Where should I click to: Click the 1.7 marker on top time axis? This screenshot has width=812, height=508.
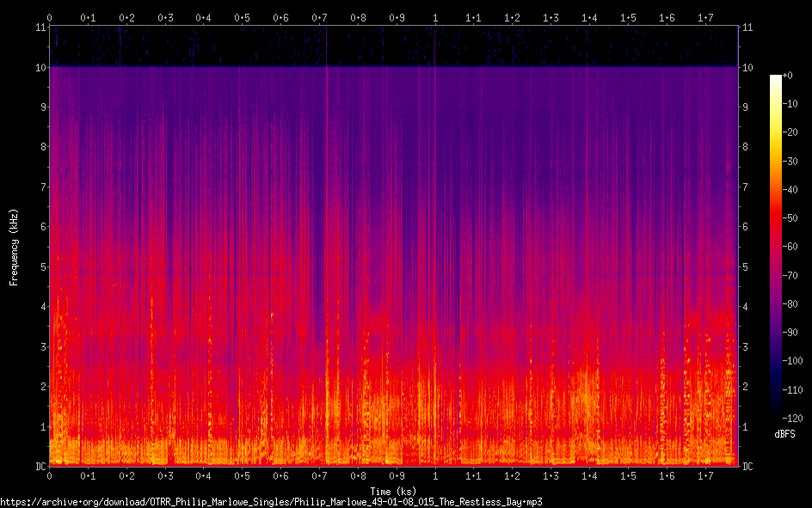705,17
